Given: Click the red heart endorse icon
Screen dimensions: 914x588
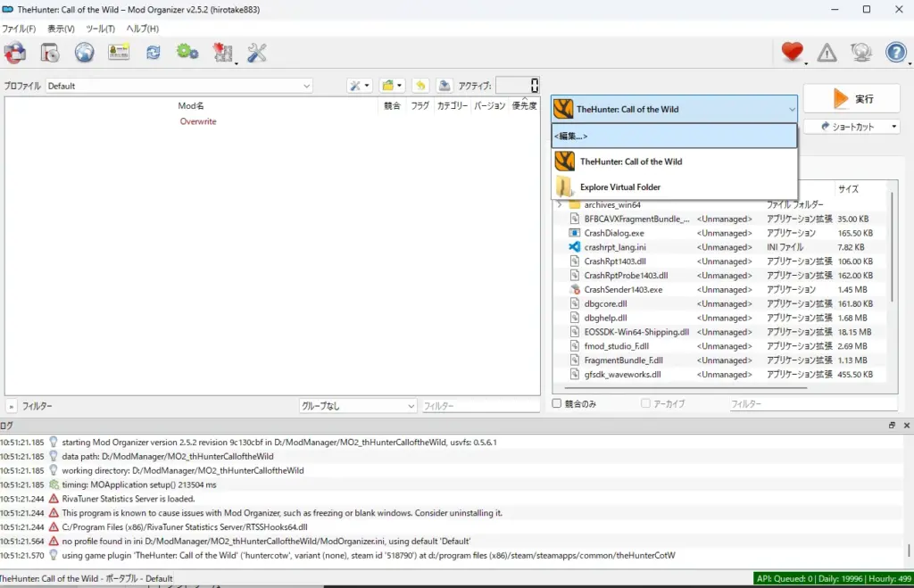Looking at the screenshot, I should pos(792,53).
